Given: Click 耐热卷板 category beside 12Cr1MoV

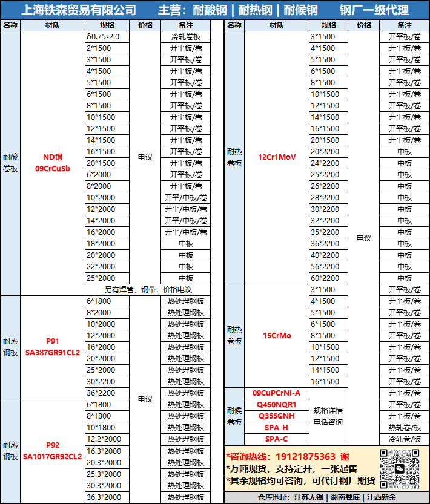Looking at the screenshot, I should click(x=234, y=157).
